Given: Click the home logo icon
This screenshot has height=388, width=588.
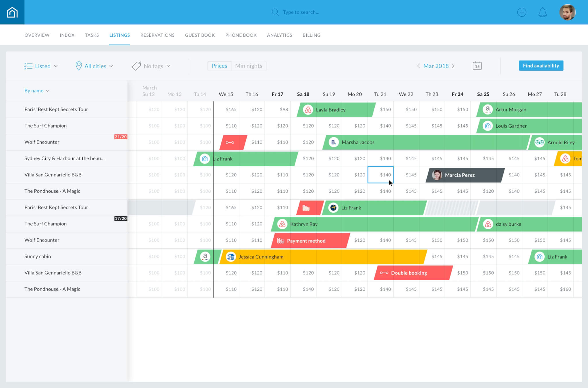Looking at the screenshot, I should tap(12, 12).
